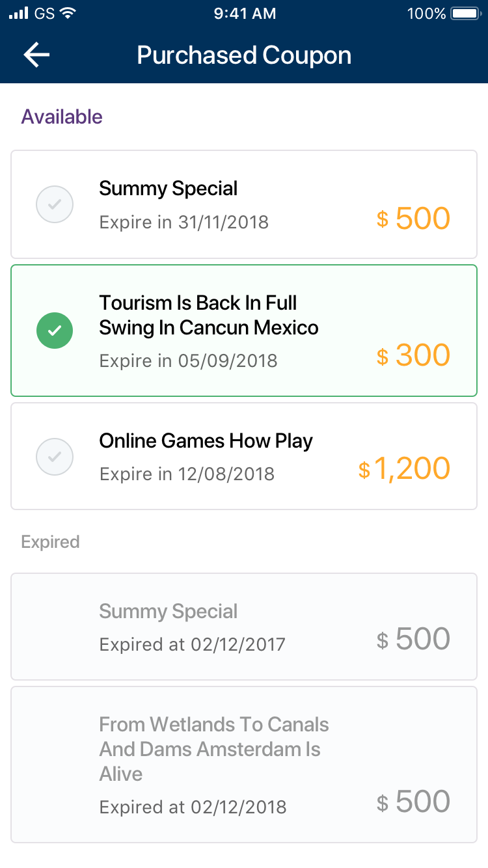Screen dimensions: 488x868
Task: Tap the Purchased Coupon page title
Action: point(244,55)
